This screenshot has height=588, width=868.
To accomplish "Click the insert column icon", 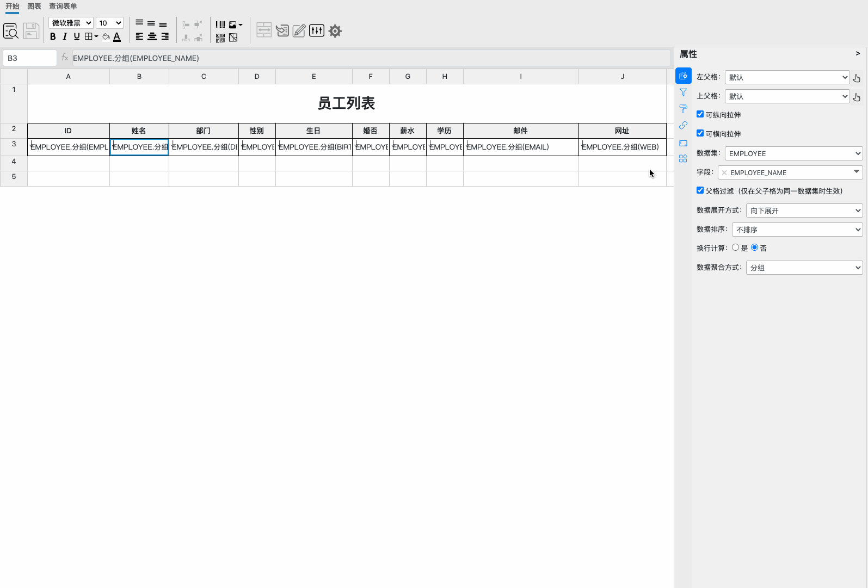I will 186,38.
